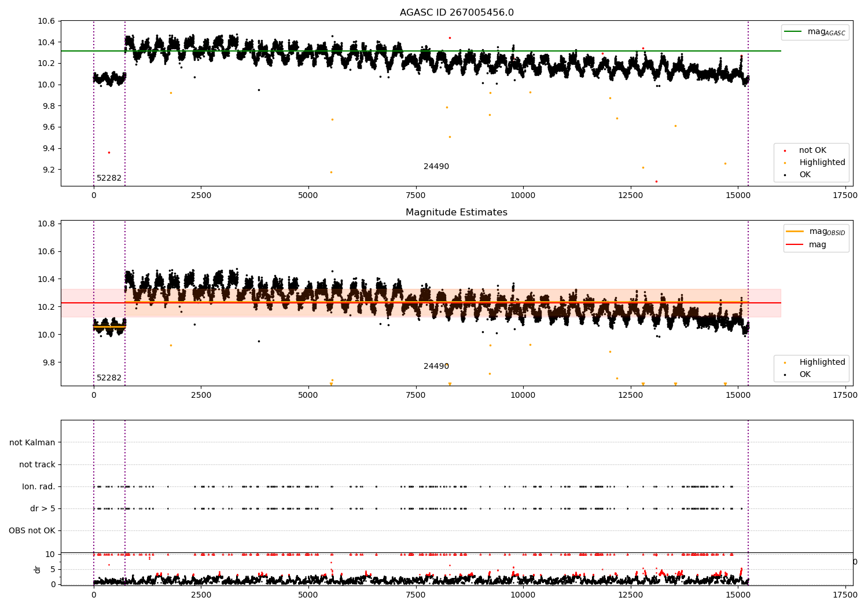Click y-axis tick '9.2' on top plot
The height and width of the screenshot is (608, 868).
pos(48,170)
